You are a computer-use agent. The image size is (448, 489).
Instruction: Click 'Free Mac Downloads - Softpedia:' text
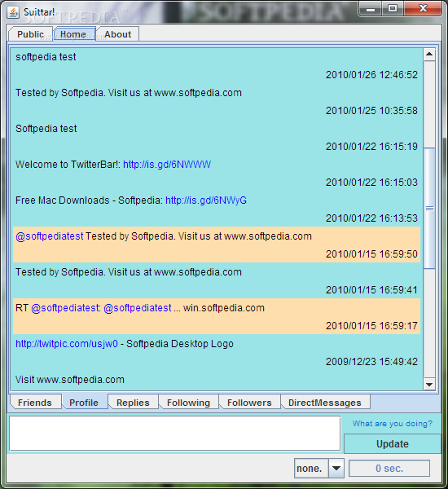tap(89, 200)
